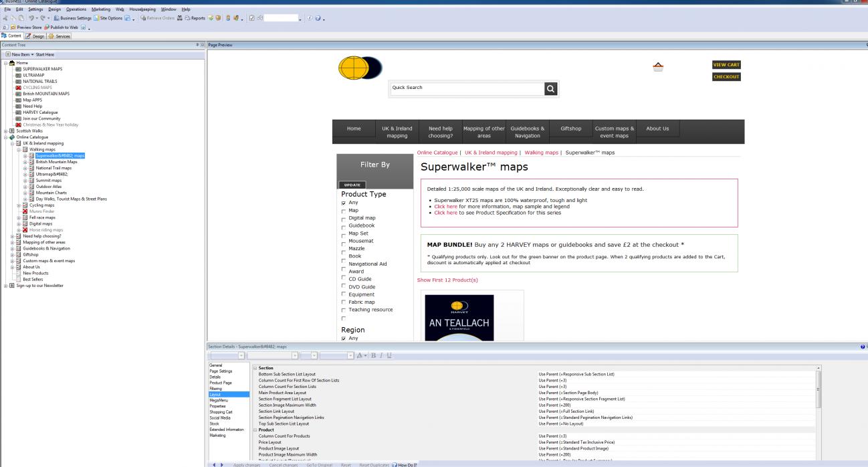The height and width of the screenshot is (467, 868).
Task: Click the Quick Search input field
Action: pos(466,88)
